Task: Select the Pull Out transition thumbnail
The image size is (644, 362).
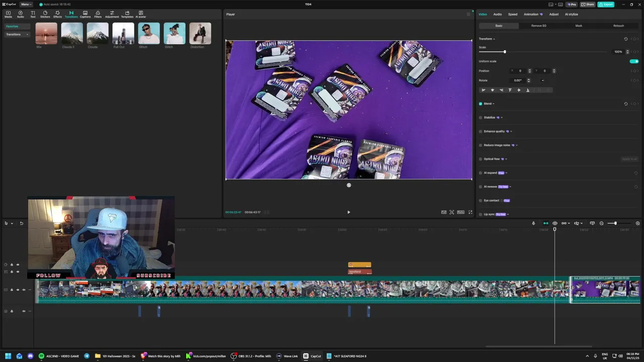Action: pos(123,33)
